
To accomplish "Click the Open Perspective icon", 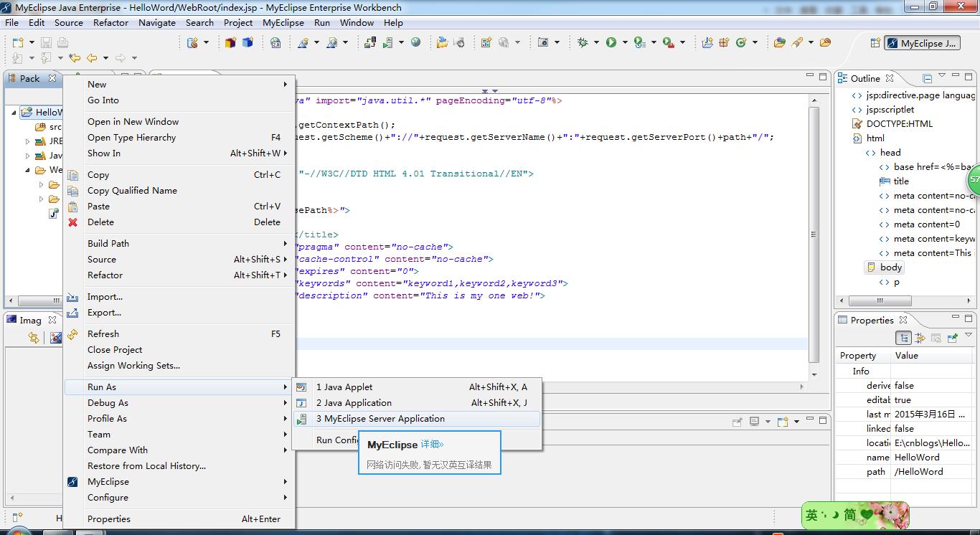I will point(875,43).
